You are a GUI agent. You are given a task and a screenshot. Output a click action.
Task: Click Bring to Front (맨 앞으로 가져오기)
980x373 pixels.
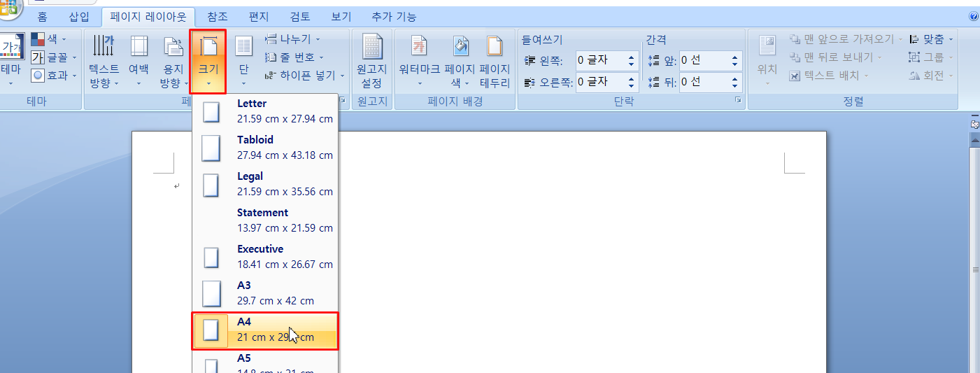pyautogui.click(x=846, y=39)
